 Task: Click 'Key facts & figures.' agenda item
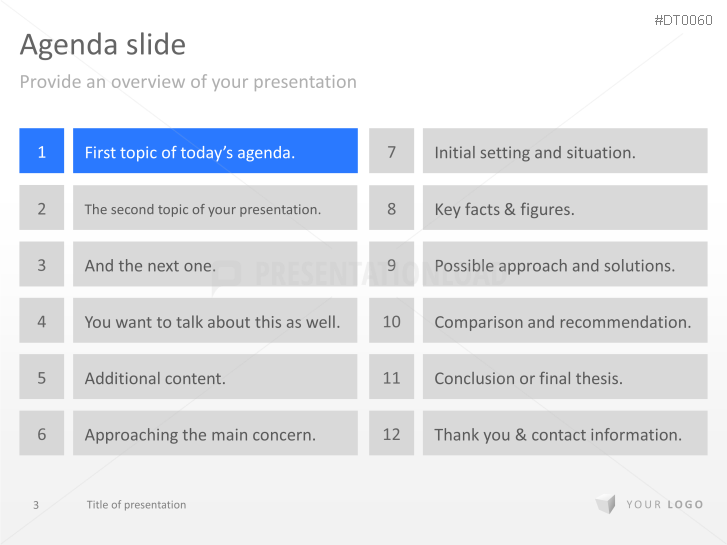[565, 209]
